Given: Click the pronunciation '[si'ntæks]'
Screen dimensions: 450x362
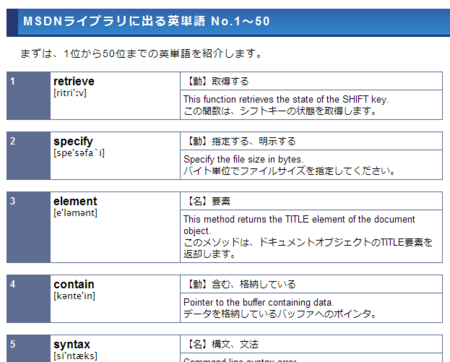Looking at the screenshot, I should 75,356.
